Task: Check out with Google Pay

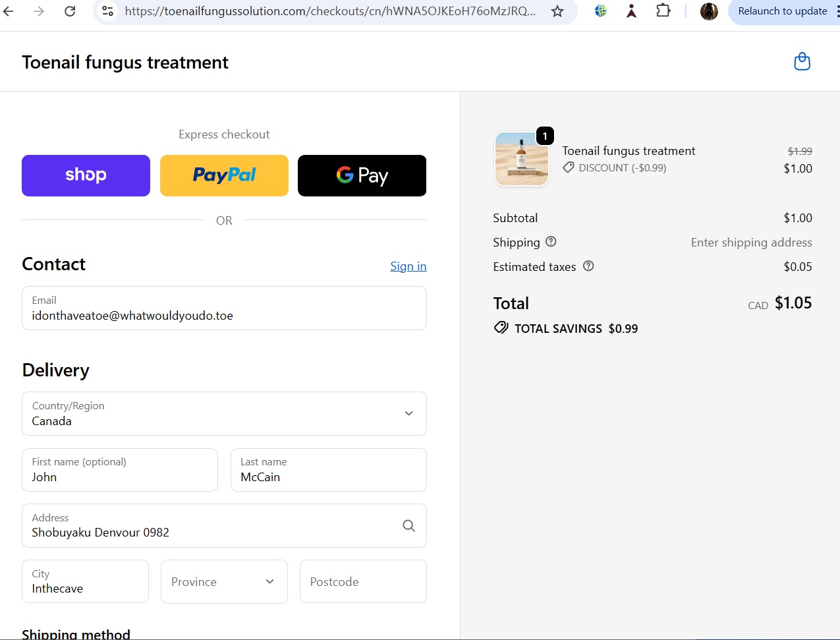Action: click(x=362, y=175)
